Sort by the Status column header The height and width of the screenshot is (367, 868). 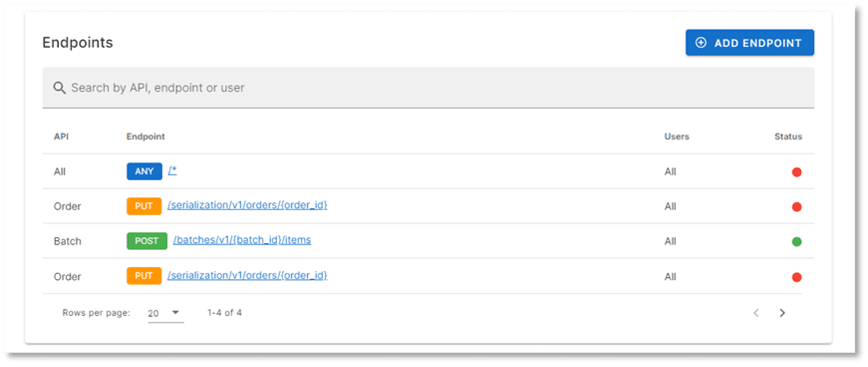click(788, 137)
